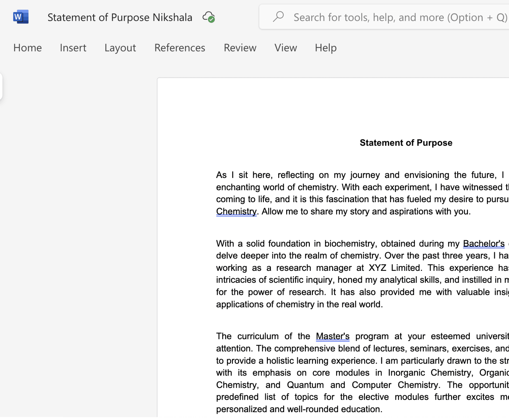Switch to the Insert tab

pyautogui.click(x=73, y=48)
